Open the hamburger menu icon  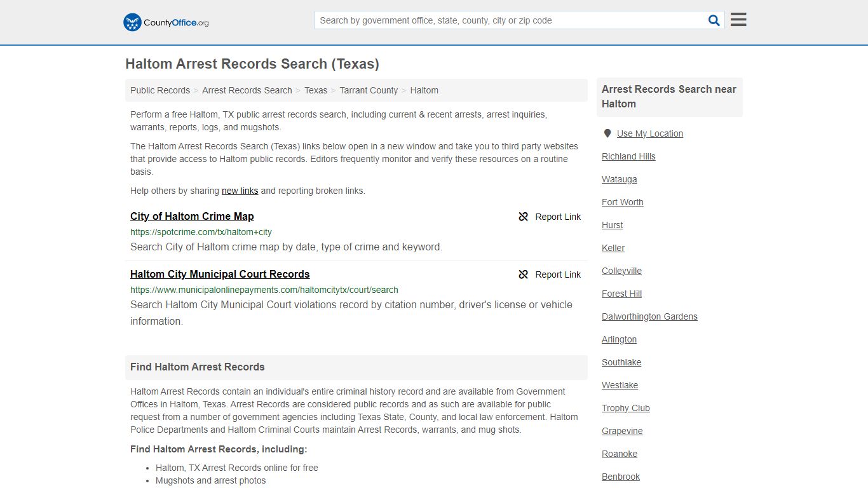click(x=738, y=20)
